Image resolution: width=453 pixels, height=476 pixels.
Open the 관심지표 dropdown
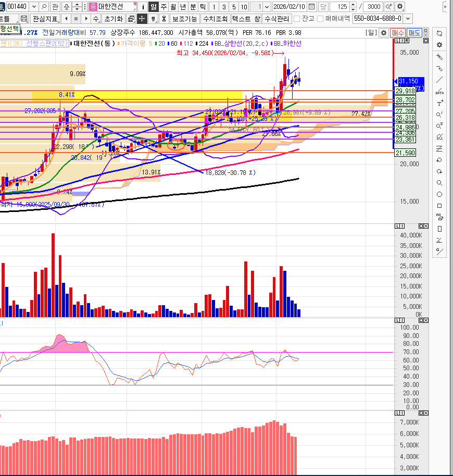pos(45,19)
